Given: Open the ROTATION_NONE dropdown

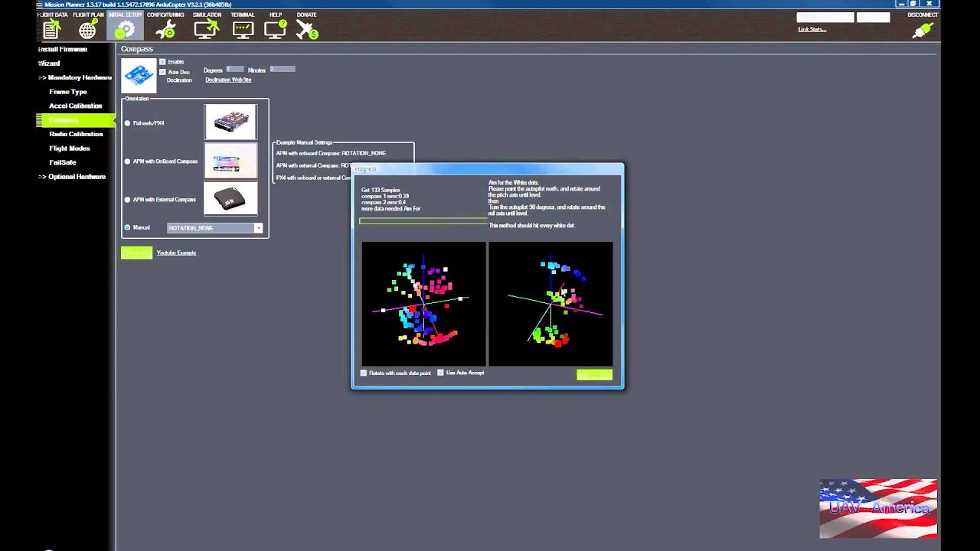Looking at the screenshot, I should [x=215, y=228].
